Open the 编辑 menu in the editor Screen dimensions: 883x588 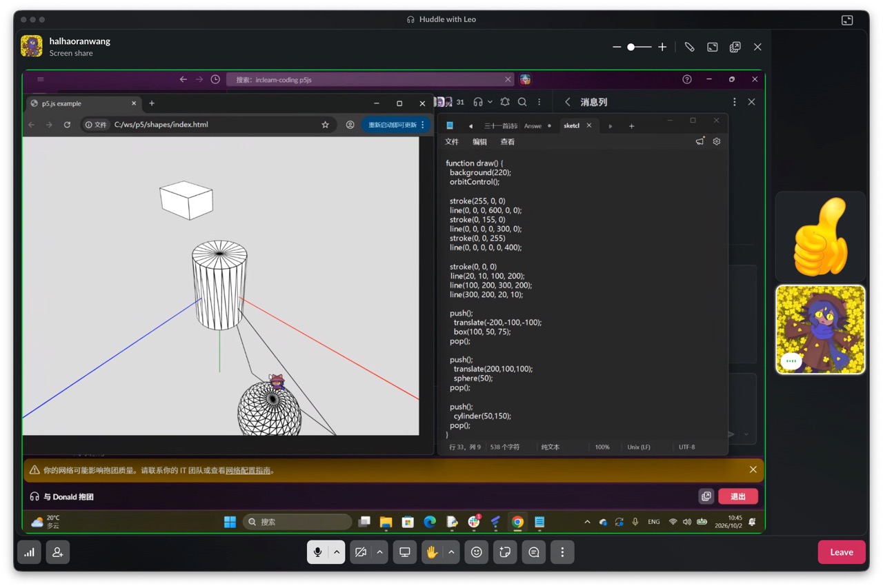click(x=479, y=142)
